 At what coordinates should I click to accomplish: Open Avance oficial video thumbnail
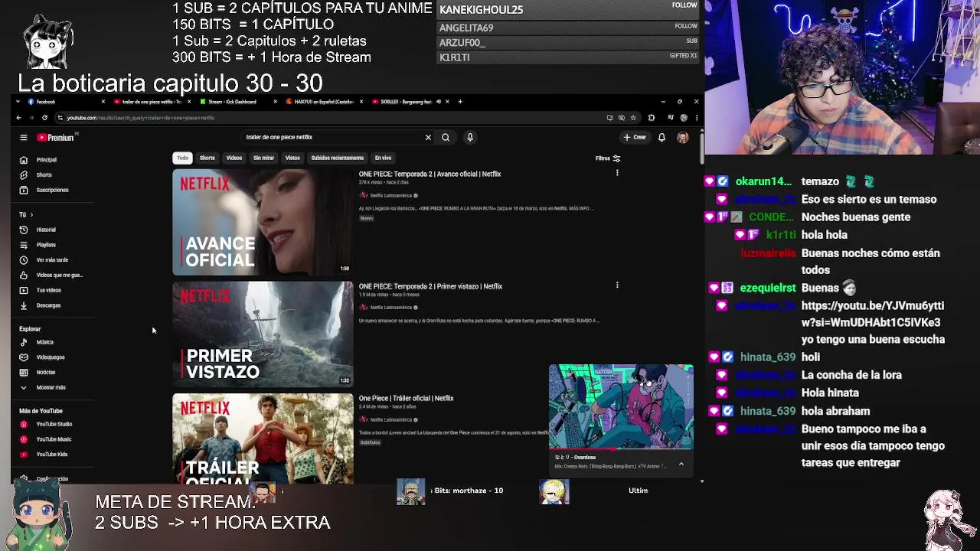[263, 222]
